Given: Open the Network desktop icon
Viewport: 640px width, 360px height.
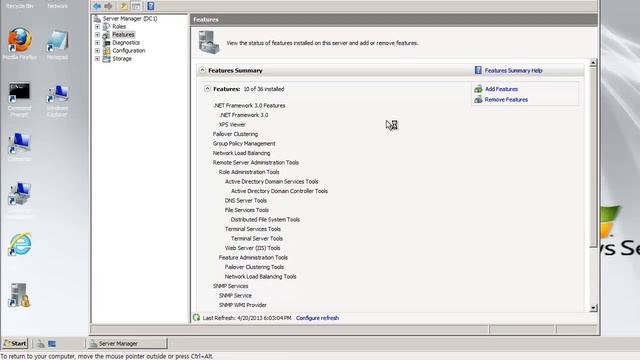Looking at the screenshot, I should pos(57,6).
